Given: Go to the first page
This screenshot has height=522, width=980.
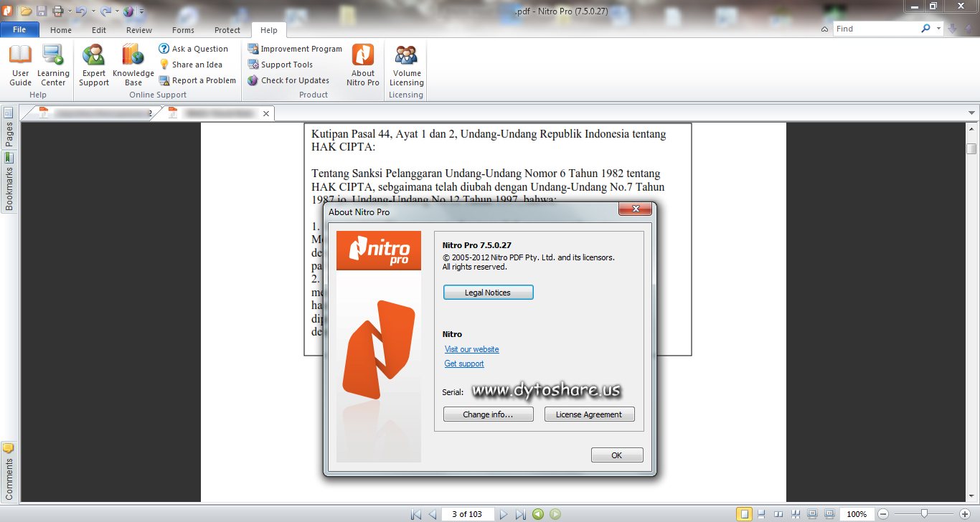Looking at the screenshot, I should (416, 514).
